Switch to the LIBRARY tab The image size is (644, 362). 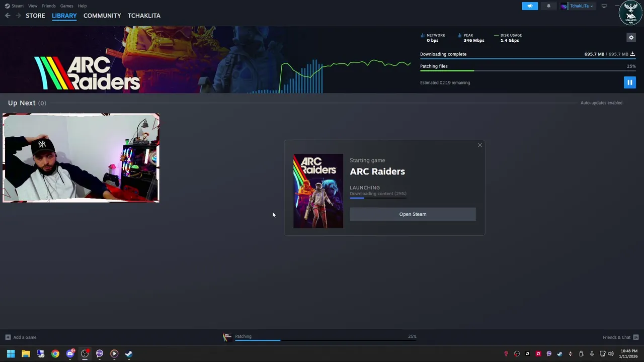64,16
